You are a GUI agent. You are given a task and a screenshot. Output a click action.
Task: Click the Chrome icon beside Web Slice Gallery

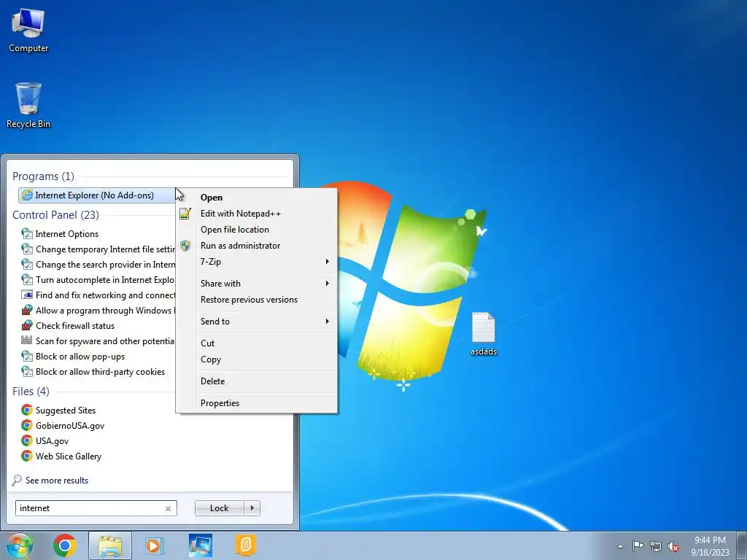[27, 456]
